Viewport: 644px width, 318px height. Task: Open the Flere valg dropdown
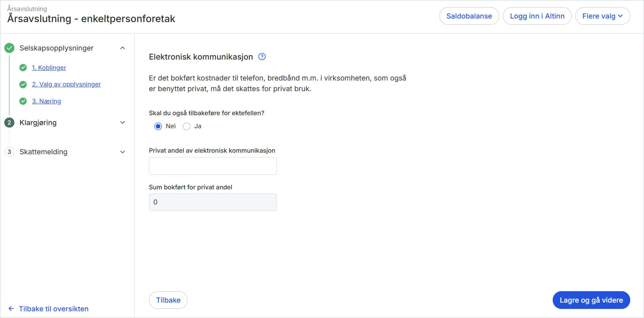pos(603,16)
